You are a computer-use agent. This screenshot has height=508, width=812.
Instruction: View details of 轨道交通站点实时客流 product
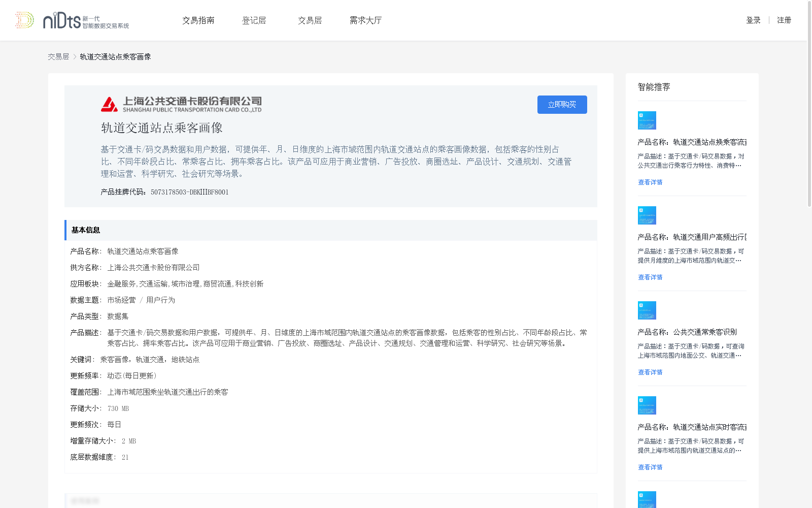pos(650,467)
